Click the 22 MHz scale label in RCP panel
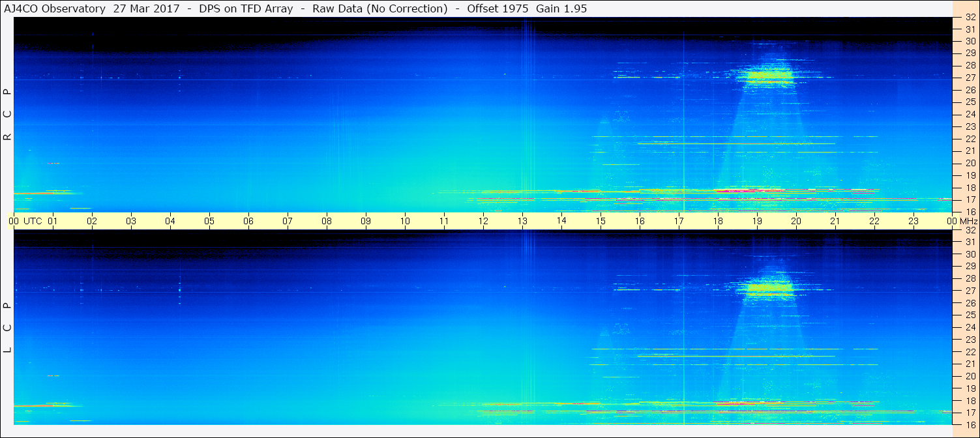 pos(970,139)
